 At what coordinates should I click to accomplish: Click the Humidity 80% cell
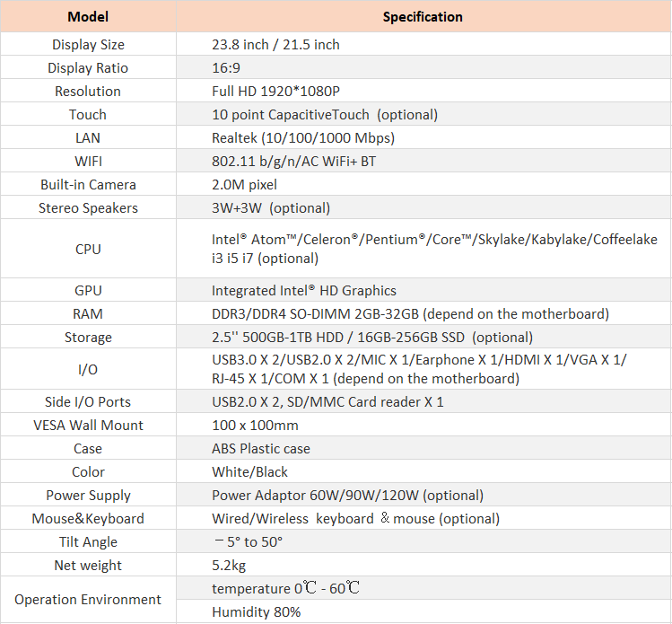click(x=423, y=611)
